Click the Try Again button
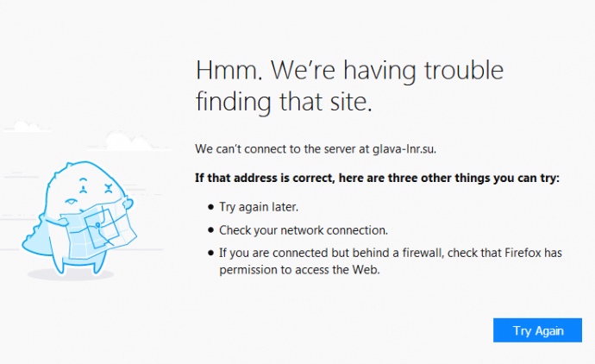The height and width of the screenshot is (364, 595). 538,330
